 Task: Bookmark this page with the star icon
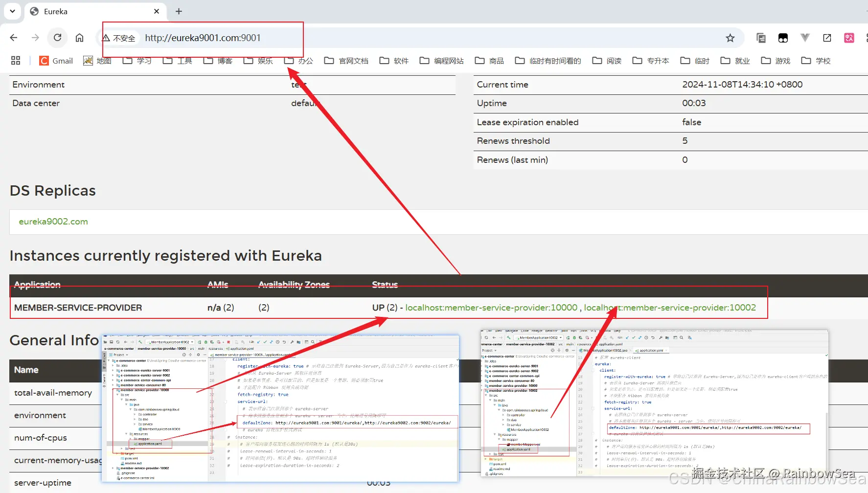[730, 38]
